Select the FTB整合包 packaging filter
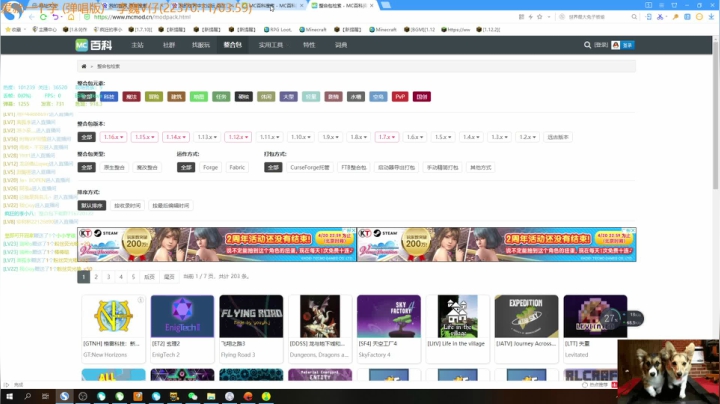 (x=354, y=168)
